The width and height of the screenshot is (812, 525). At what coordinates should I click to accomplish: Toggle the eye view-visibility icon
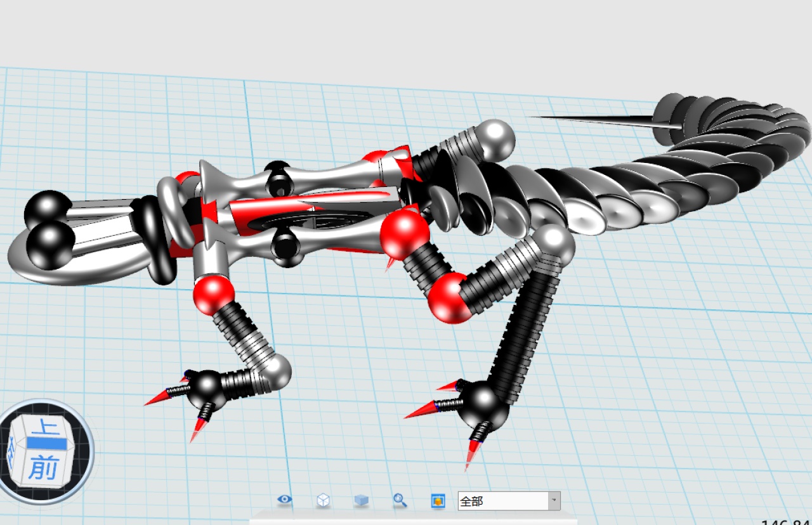pyautogui.click(x=285, y=500)
